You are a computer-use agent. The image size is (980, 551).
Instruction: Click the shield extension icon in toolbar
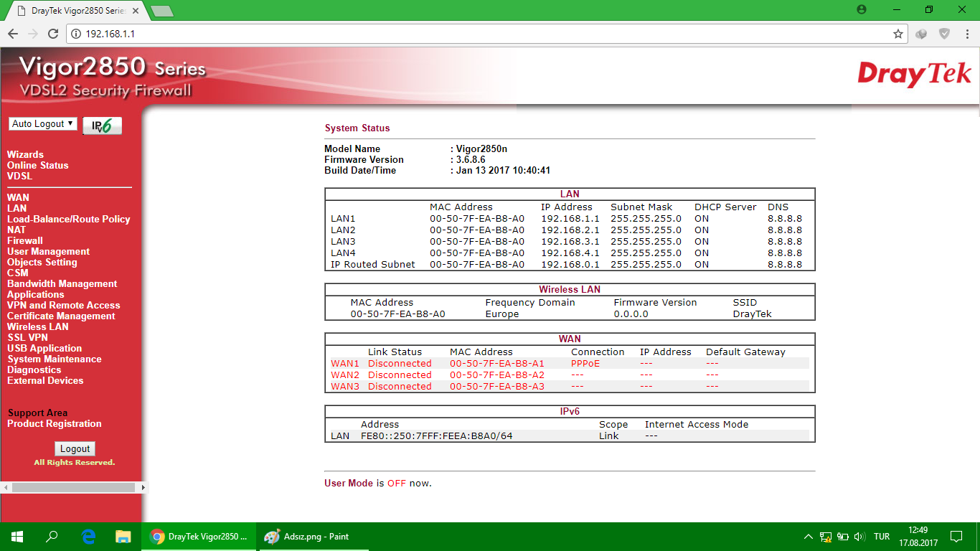[x=945, y=34]
